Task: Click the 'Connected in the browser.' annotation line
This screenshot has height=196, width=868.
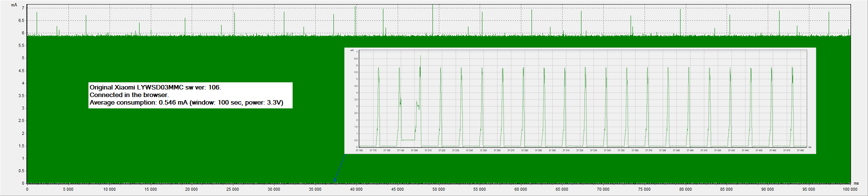Action: 129,95
